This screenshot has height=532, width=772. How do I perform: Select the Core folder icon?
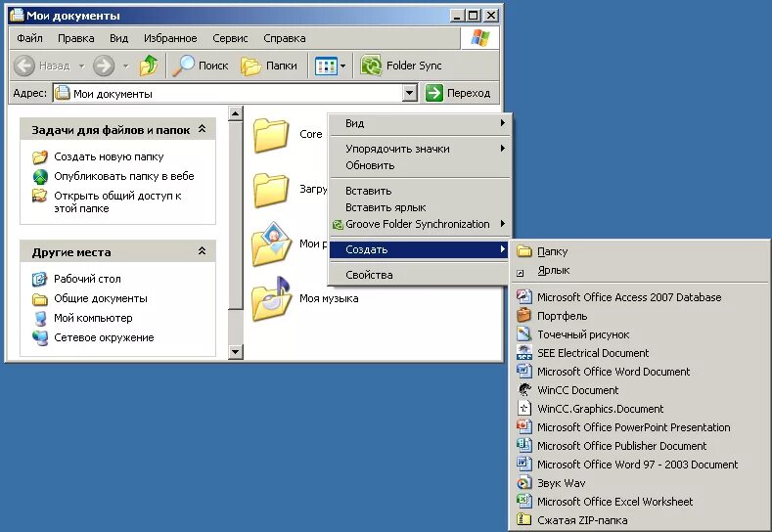tap(270, 135)
